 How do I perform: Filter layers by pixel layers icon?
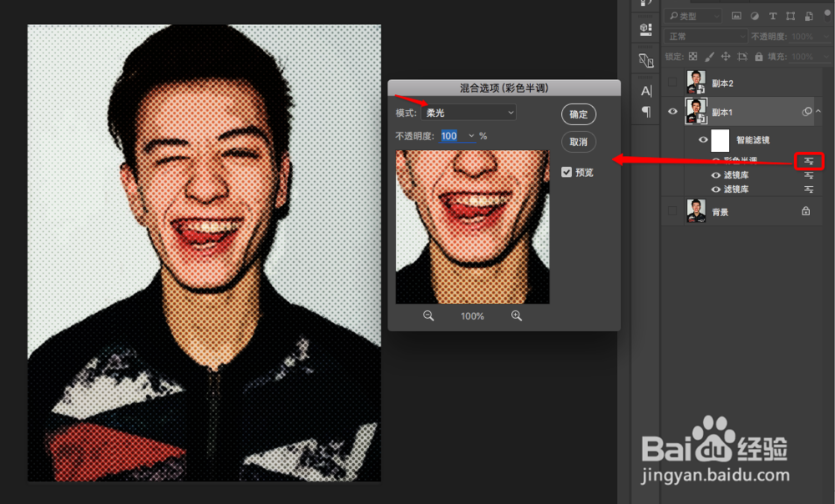(736, 17)
